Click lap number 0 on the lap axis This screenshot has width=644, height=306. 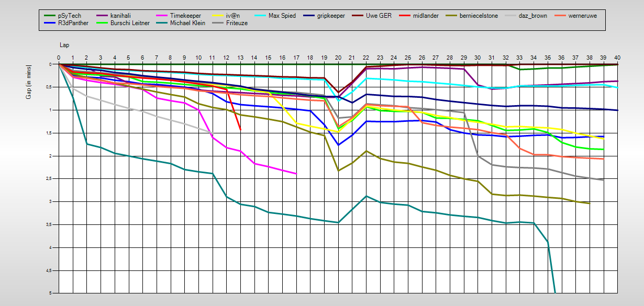(x=59, y=58)
